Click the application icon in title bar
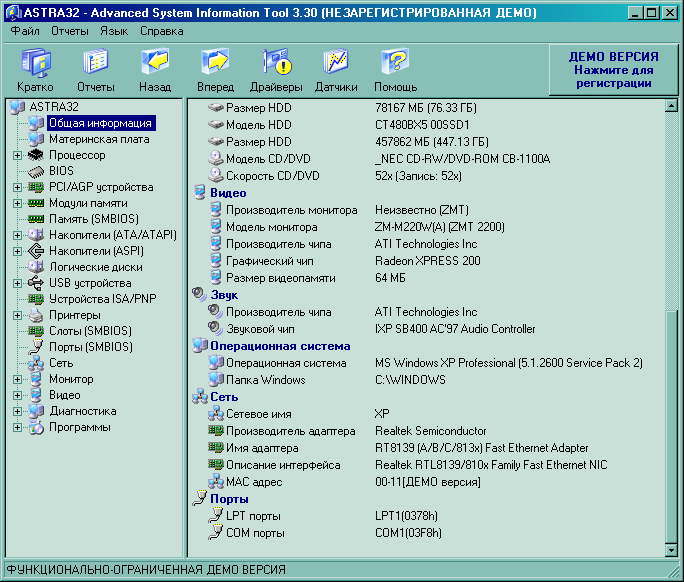 [14, 13]
